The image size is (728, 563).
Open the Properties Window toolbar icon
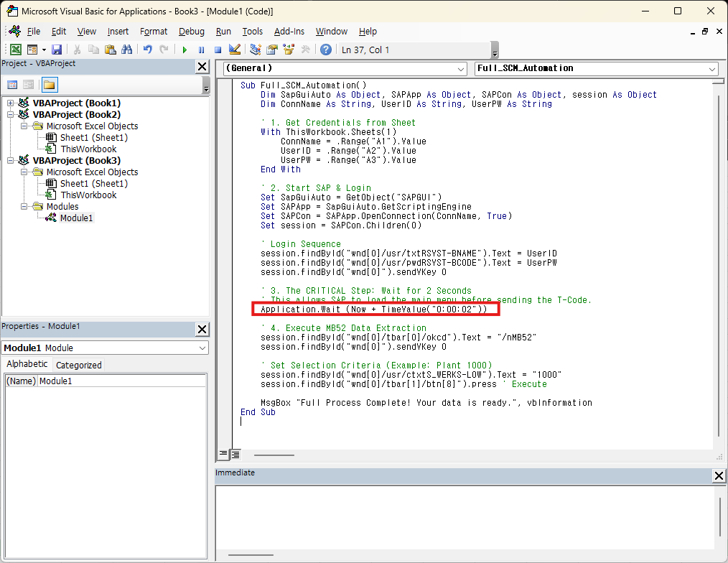pyautogui.click(x=272, y=50)
